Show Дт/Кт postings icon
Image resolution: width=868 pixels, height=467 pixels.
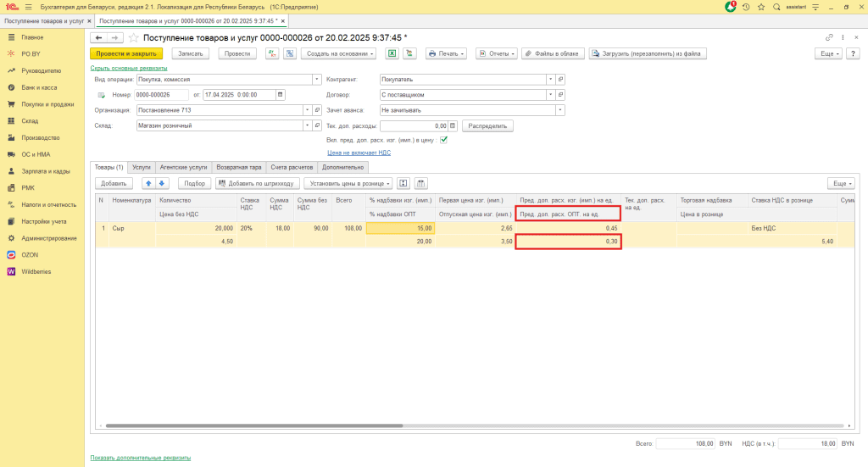coord(272,53)
